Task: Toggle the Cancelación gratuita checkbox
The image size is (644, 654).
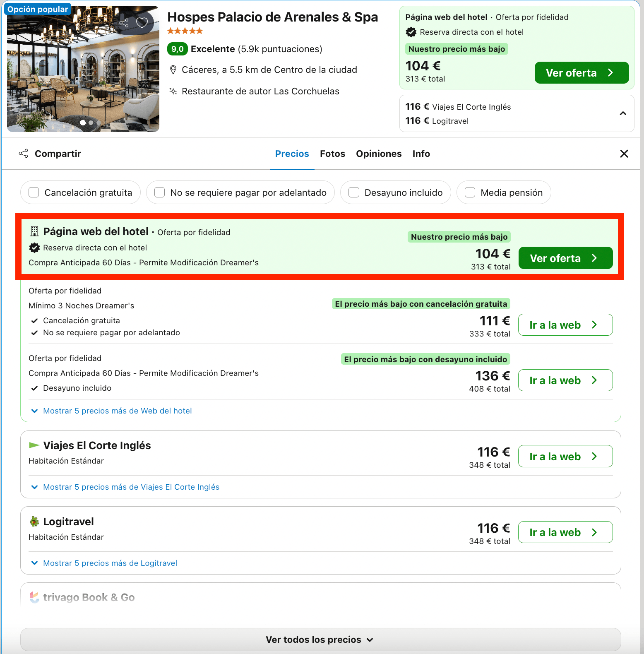Action: pos(34,192)
